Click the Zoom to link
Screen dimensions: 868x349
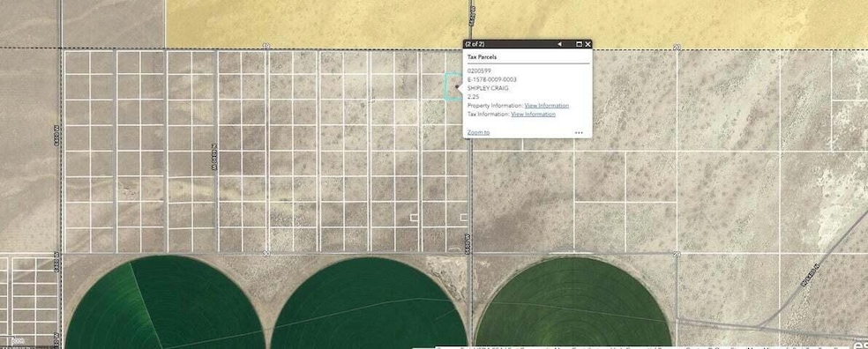(478, 132)
